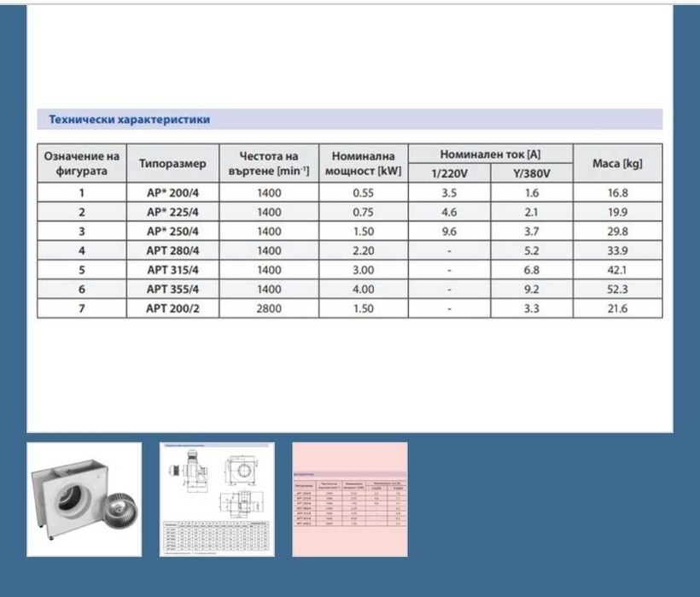
Task: Click the '1.6' current cell
Action: pyautogui.click(x=532, y=192)
